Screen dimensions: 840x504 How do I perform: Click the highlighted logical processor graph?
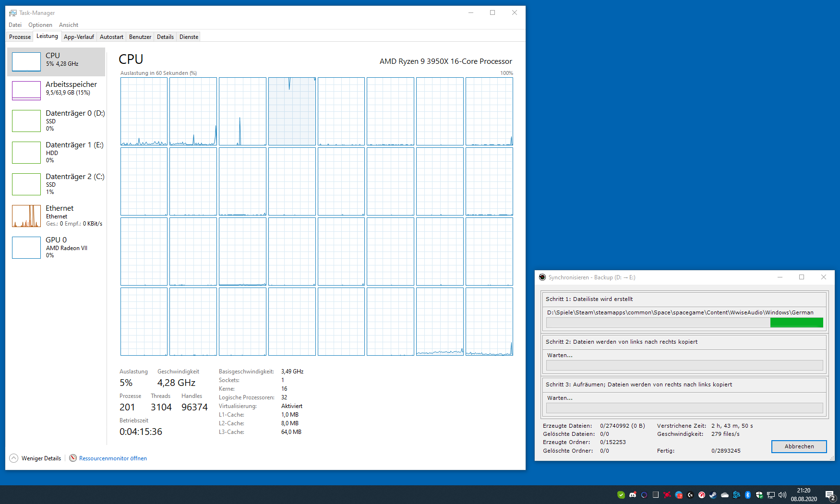292,111
